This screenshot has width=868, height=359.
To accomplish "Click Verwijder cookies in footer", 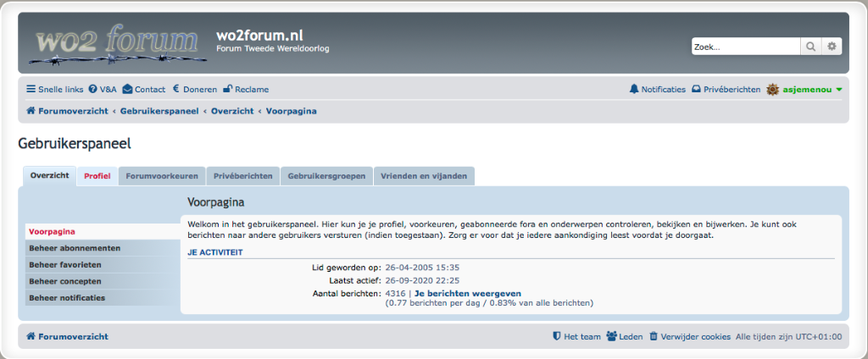I will point(689,336).
